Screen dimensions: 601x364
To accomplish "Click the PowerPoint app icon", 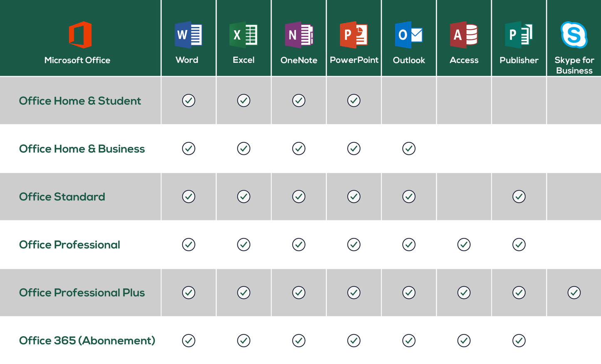I will click(354, 35).
